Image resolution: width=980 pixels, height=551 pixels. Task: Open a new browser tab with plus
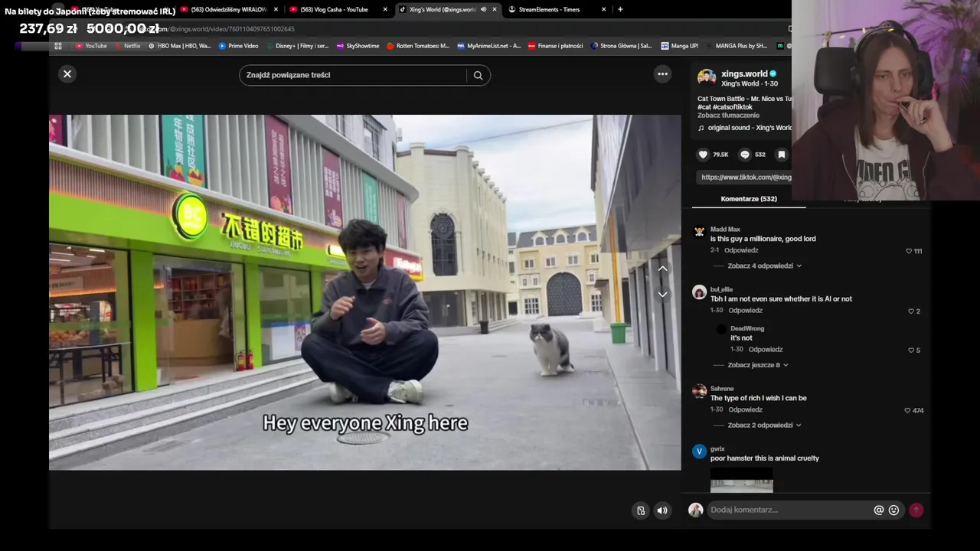620,9
